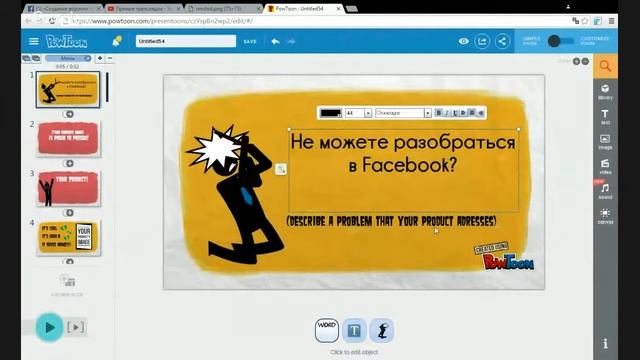Select the WORD object button

(x=327, y=330)
